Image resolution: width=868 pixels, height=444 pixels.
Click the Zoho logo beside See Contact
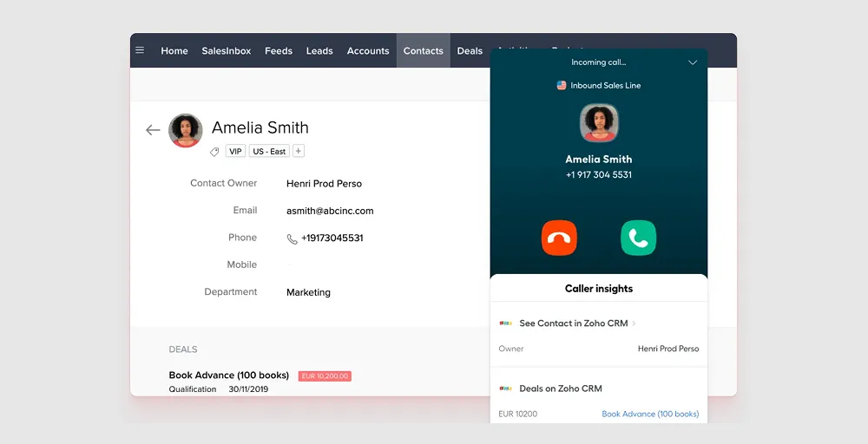(x=505, y=323)
